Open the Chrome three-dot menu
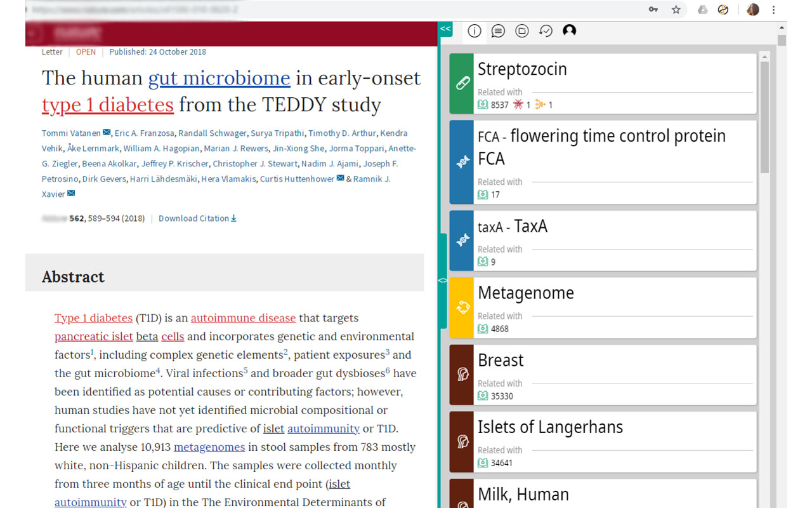812x508 pixels. point(773,10)
